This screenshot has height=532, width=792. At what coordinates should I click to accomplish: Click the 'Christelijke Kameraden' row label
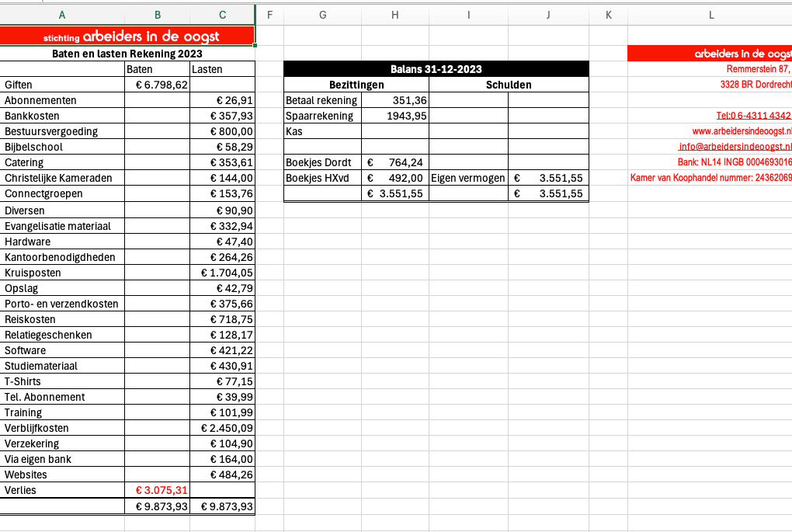point(58,179)
